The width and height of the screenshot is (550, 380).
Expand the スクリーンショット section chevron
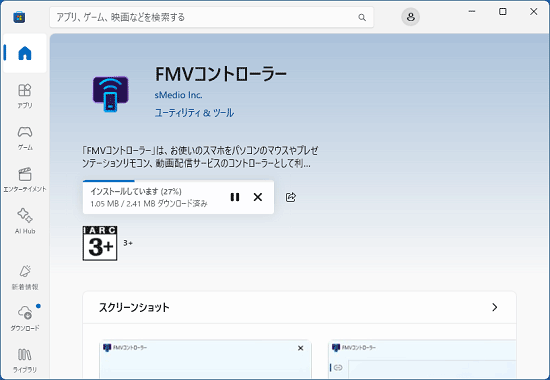click(495, 307)
